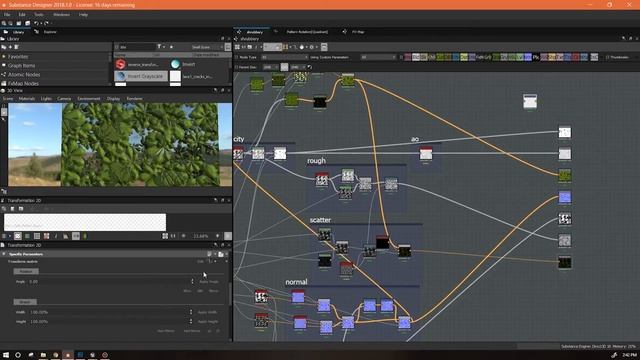Open the 3D View Environment menu
640x360 pixels.
pos(89,99)
